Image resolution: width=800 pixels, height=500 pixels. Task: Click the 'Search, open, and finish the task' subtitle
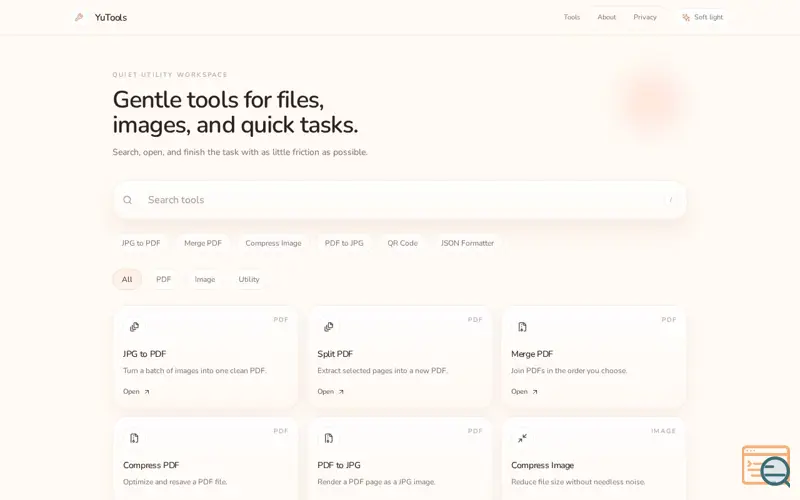[240, 152]
